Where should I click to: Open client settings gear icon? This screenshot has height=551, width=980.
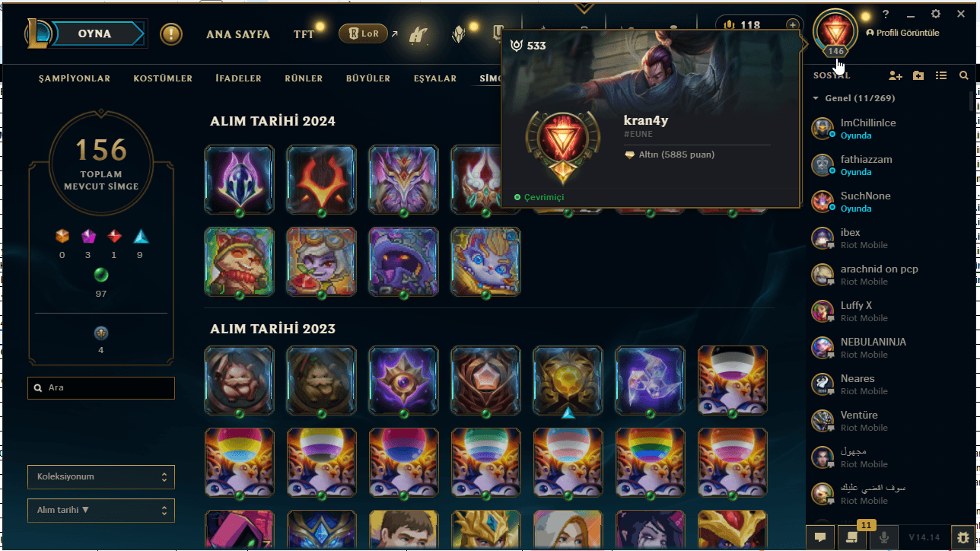(936, 14)
